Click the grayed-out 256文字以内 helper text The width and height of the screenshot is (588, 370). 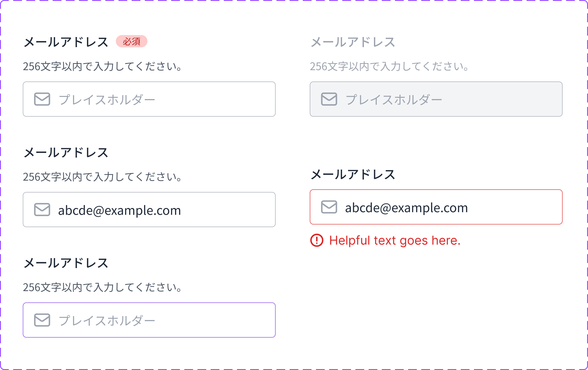[389, 66]
